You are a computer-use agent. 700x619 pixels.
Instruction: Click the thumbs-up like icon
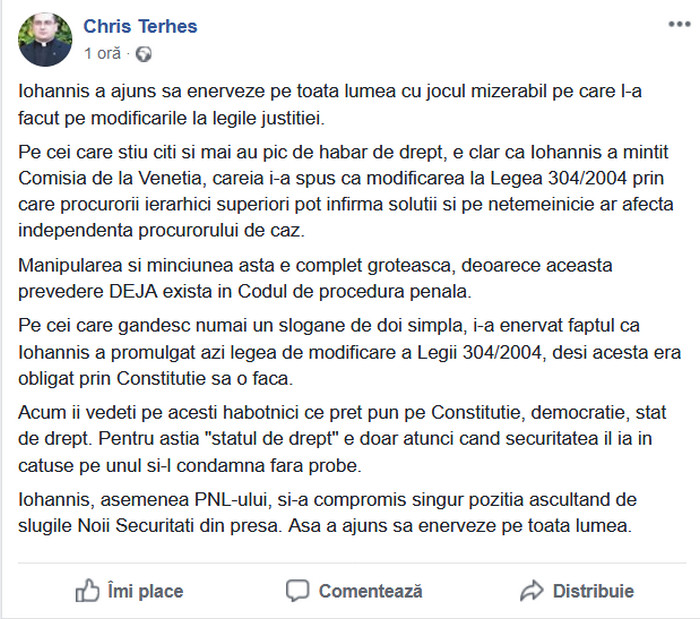(87, 590)
